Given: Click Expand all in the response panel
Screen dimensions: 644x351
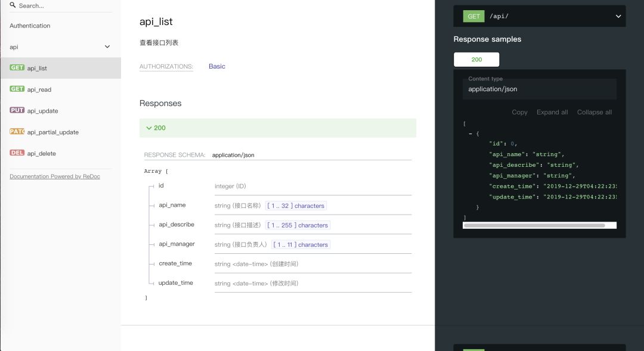Looking at the screenshot, I should [x=552, y=112].
